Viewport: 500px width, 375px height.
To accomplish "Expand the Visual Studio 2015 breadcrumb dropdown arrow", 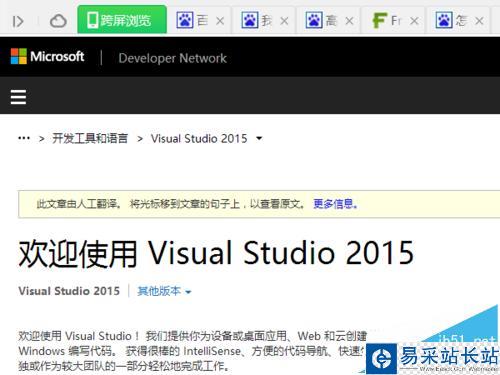I will tap(259, 138).
